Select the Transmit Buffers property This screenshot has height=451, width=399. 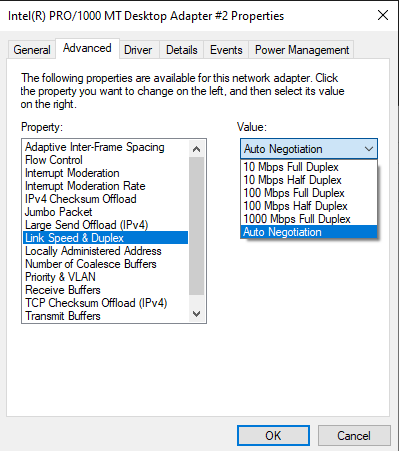[x=106, y=316]
